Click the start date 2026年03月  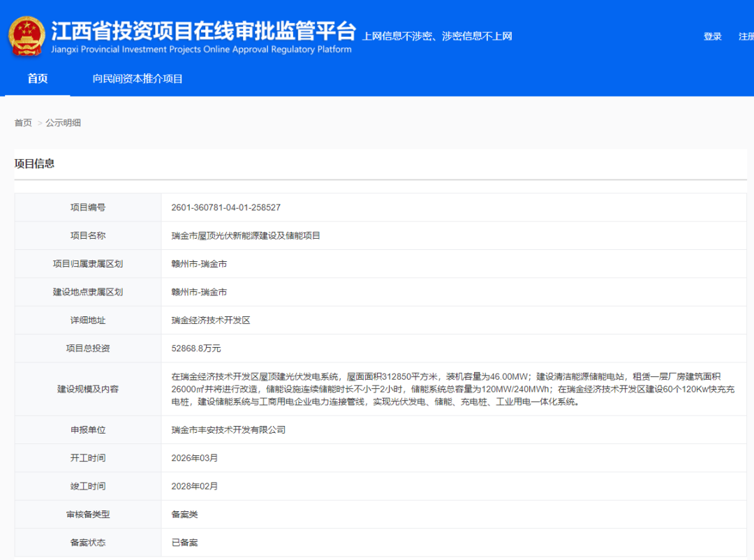coord(195,458)
